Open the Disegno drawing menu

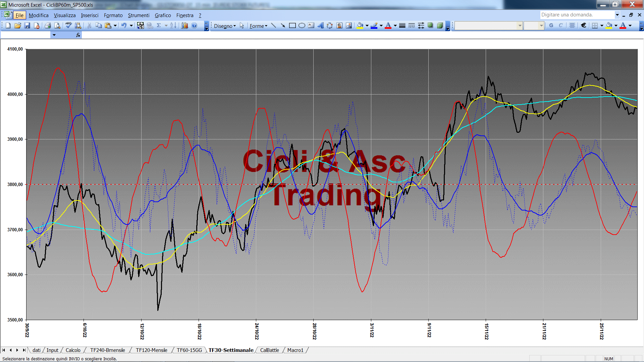[x=225, y=26]
